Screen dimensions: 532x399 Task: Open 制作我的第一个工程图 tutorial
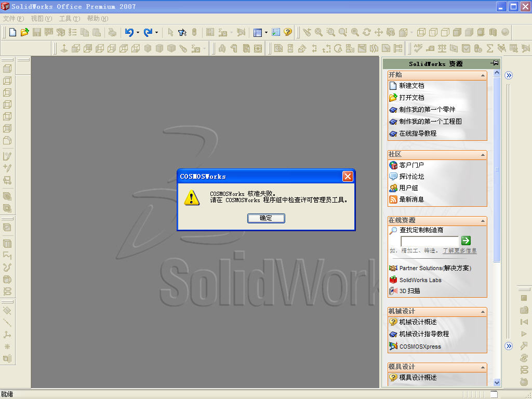click(x=430, y=122)
